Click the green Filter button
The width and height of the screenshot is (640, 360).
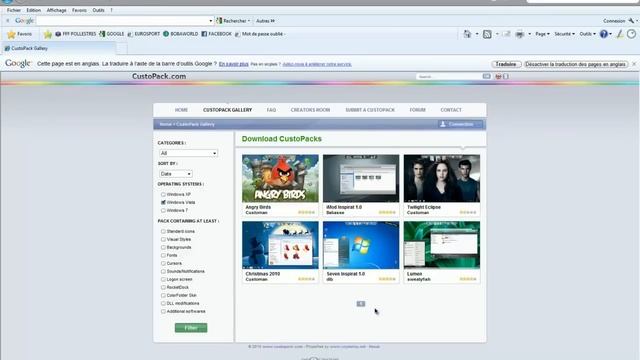(191, 328)
